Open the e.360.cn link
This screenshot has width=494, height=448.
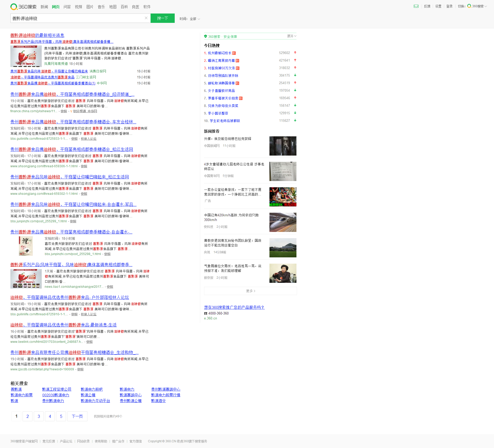click(211, 318)
